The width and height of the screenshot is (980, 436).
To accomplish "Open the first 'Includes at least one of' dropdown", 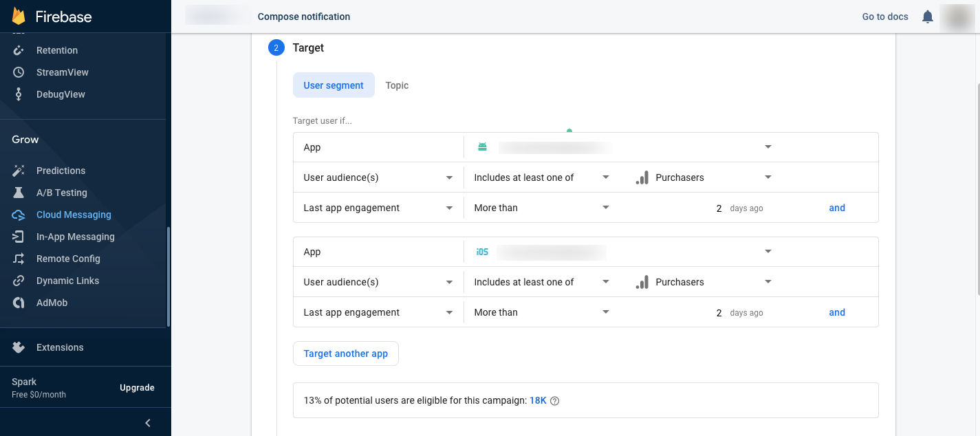I will coord(605,177).
